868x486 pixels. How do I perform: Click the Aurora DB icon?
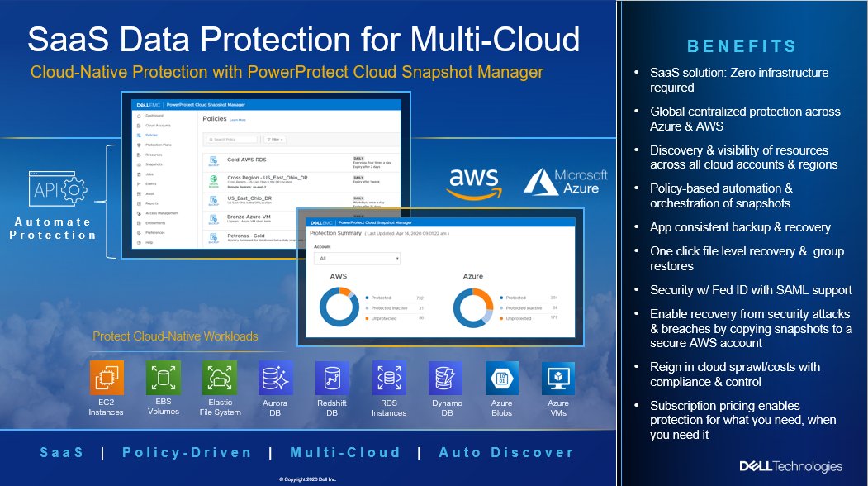(276, 379)
